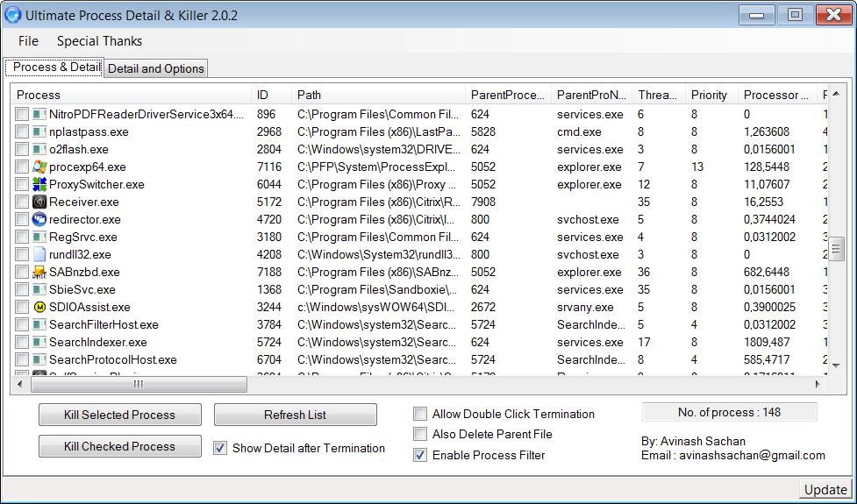Check the box for SearchIndexer.exe
The image size is (857, 504).
click(x=22, y=342)
